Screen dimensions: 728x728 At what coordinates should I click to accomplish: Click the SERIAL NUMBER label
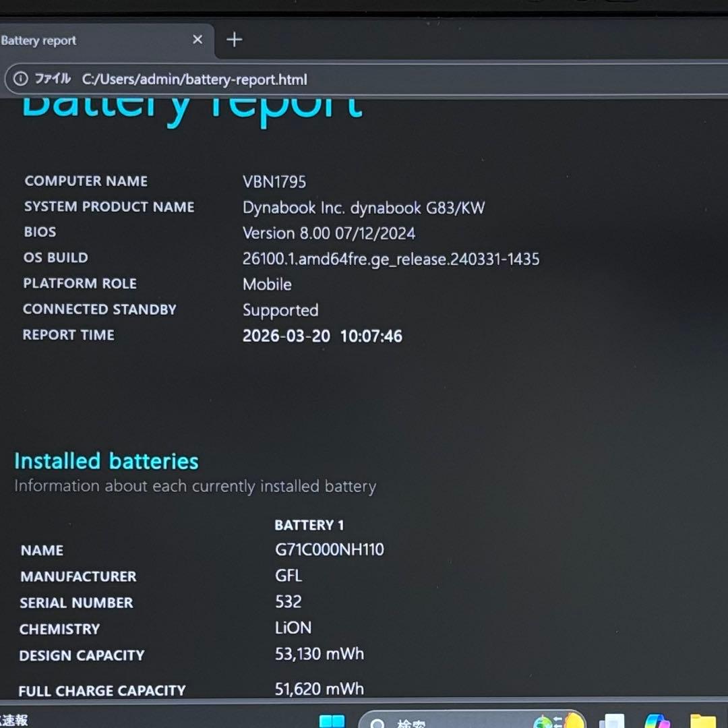(x=76, y=603)
